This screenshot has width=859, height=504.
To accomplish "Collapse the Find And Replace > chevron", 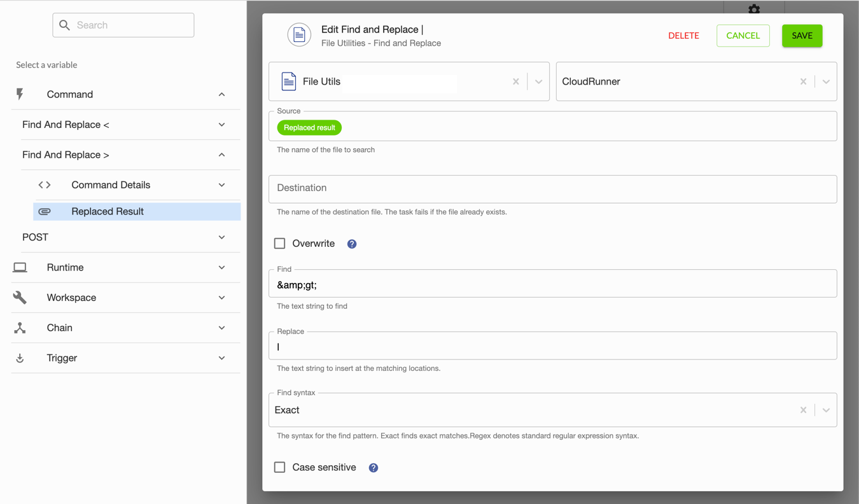I will [x=221, y=155].
